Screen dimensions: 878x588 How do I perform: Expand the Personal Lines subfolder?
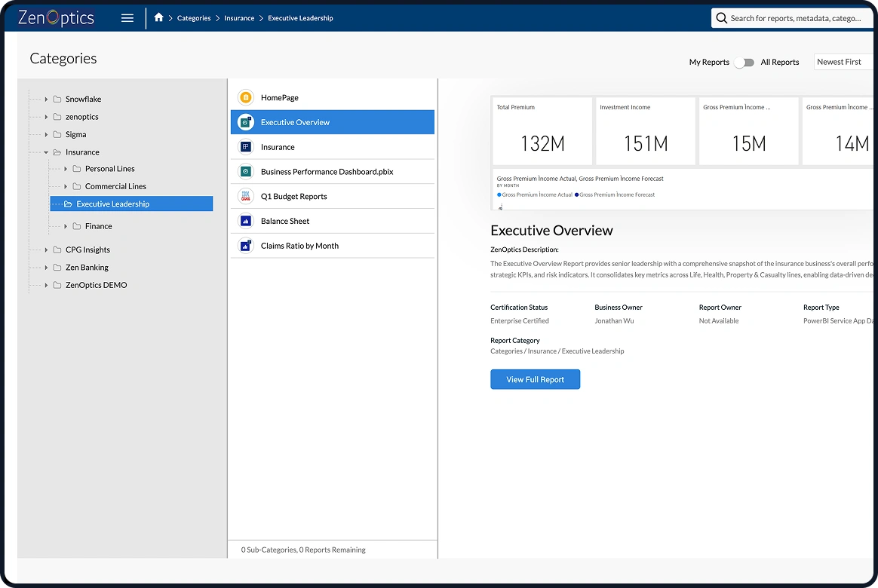(66, 169)
